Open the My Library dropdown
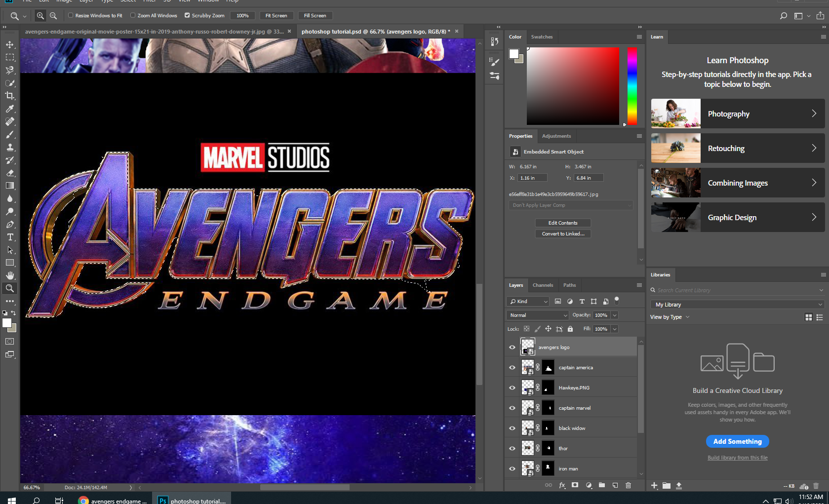Image resolution: width=829 pixels, height=504 pixels. point(738,305)
